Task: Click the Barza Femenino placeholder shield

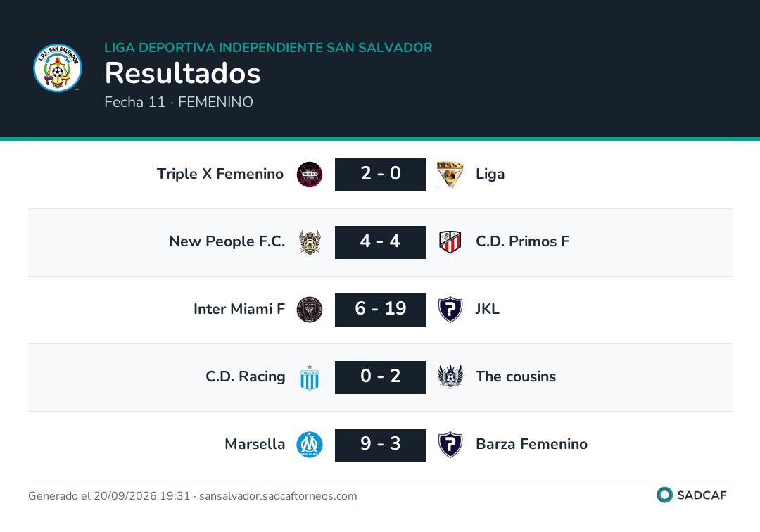Action: pos(450,445)
